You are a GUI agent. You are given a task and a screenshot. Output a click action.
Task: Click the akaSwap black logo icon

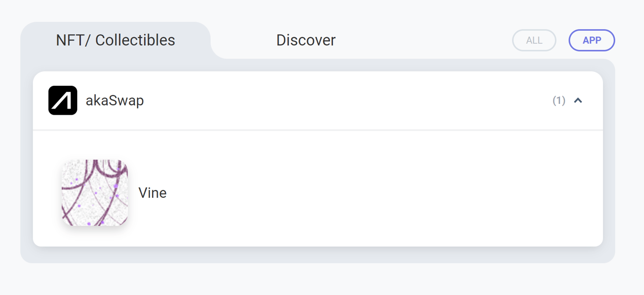click(x=63, y=101)
